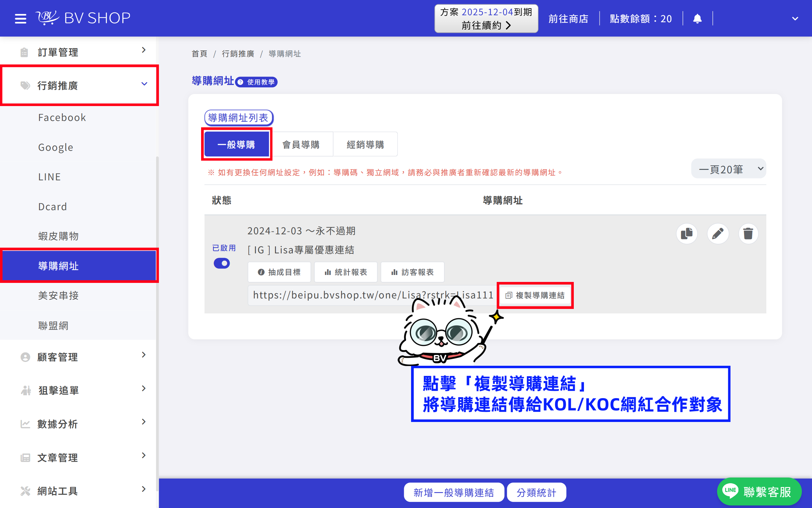Click the 行銷推廣 breadcrumb link
This screenshot has width=812, height=508.
[238, 54]
